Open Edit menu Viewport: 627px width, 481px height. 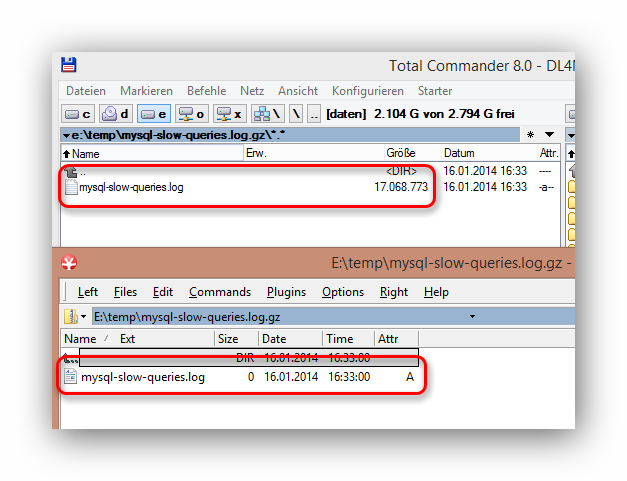coord(163,292)
